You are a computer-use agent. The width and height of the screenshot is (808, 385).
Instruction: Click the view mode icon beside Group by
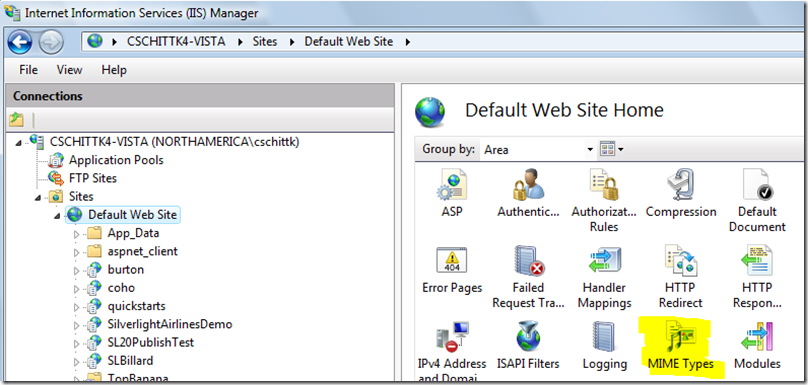[x=607, y=149]
